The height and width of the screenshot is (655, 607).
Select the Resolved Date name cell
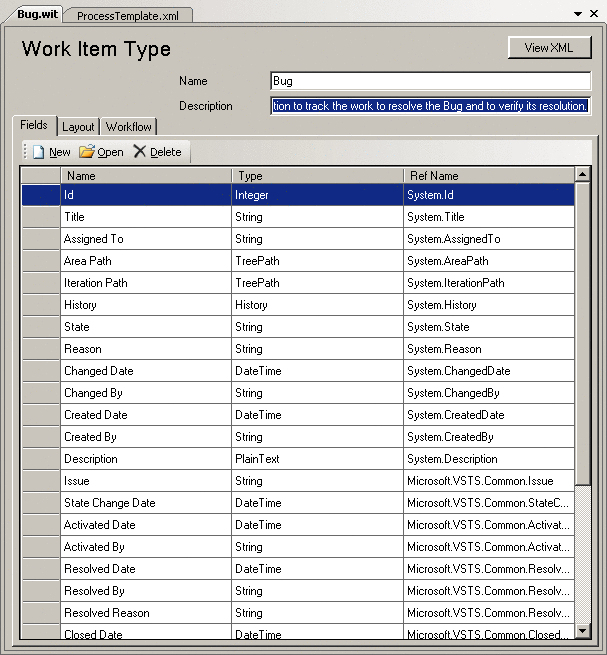tap(146, 569)
